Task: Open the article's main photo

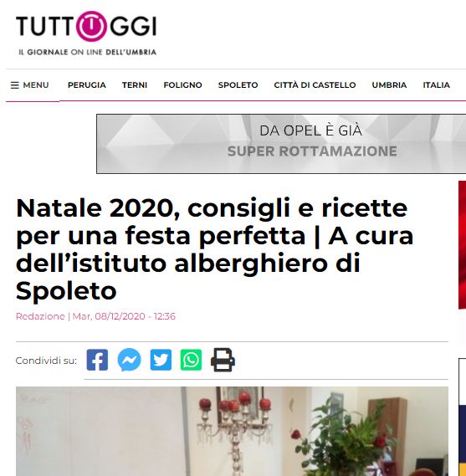Action: tap(232, 431)
